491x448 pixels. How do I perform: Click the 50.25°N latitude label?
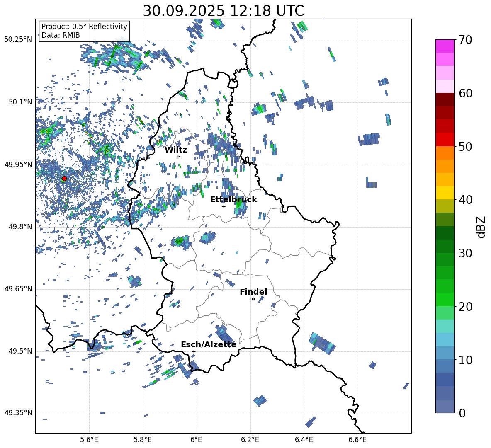(x=18, y=40)
